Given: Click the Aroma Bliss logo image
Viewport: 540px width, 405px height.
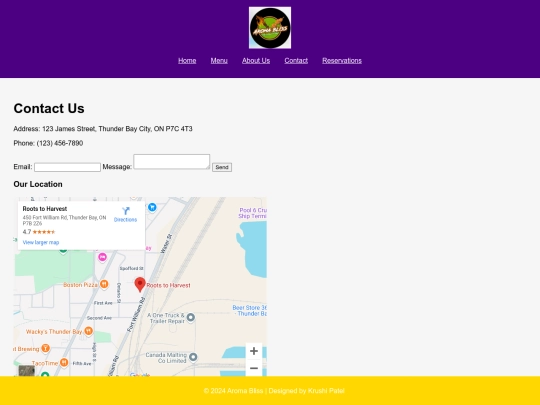Looking at the screenshot, I should [x=270, y=28].
